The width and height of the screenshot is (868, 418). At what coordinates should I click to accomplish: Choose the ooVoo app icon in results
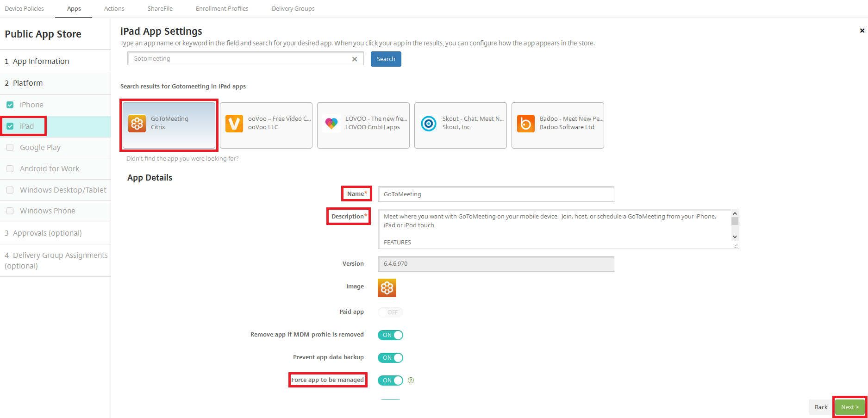pyautogui.click(x=234, y=124)
